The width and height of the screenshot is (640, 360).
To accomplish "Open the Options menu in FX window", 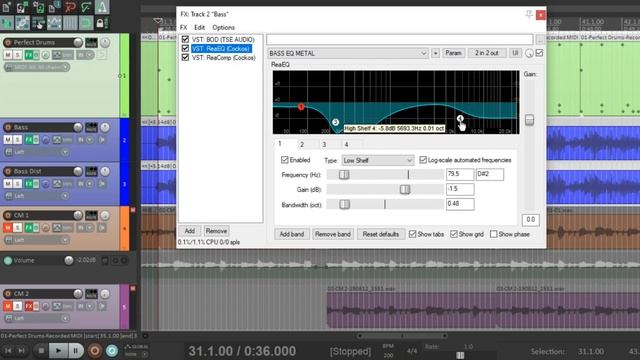I will tap(223, 27).
